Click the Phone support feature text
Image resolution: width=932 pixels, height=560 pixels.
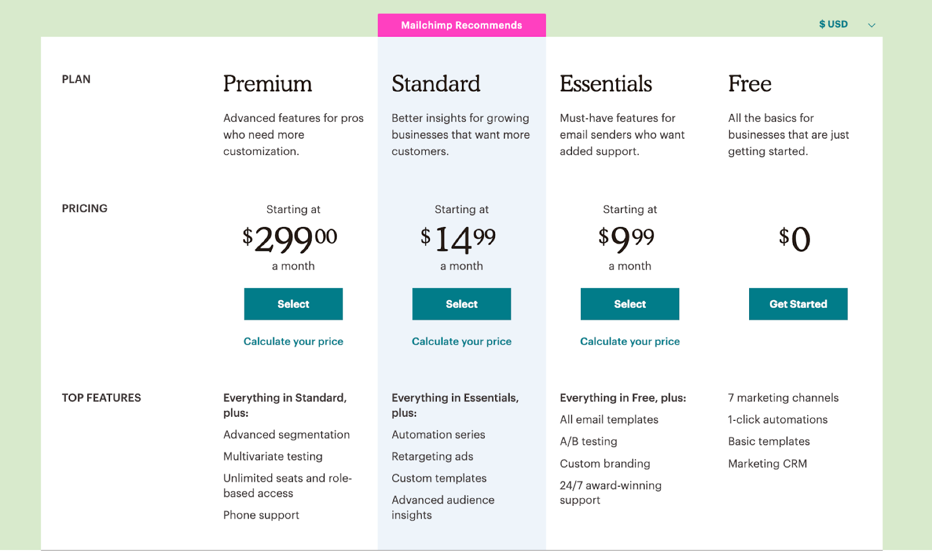[x=261, y=515]
